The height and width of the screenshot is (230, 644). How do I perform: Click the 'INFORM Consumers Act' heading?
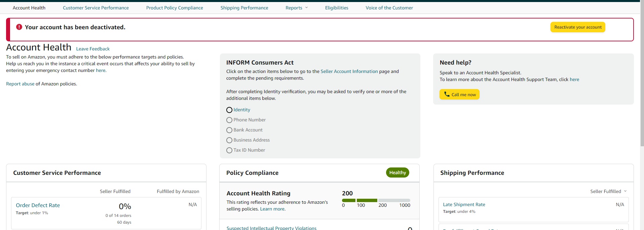point(260,63)
